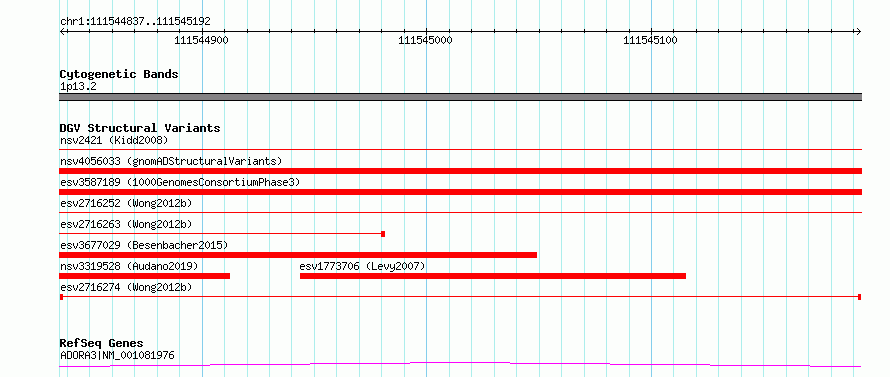
Task: Click ruler position label 111544900
Action: click(x=201, y=41)
